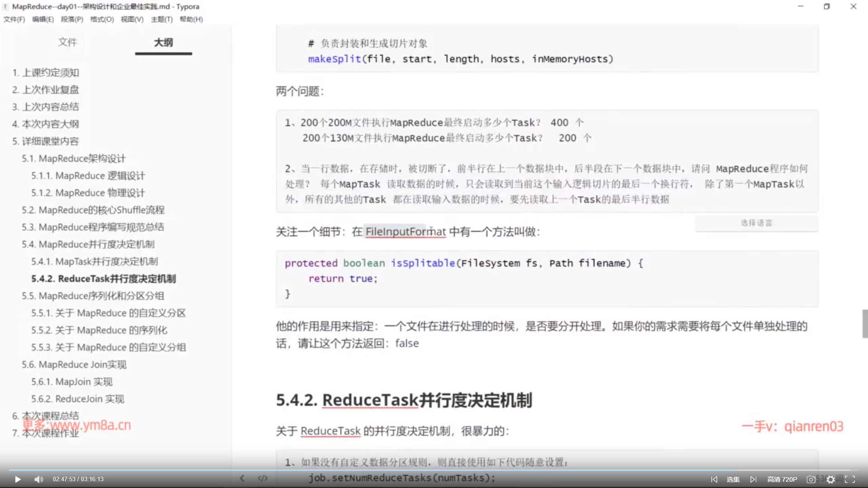
Task: Open the 选择语言 code language box
Action: pos(756,223)
